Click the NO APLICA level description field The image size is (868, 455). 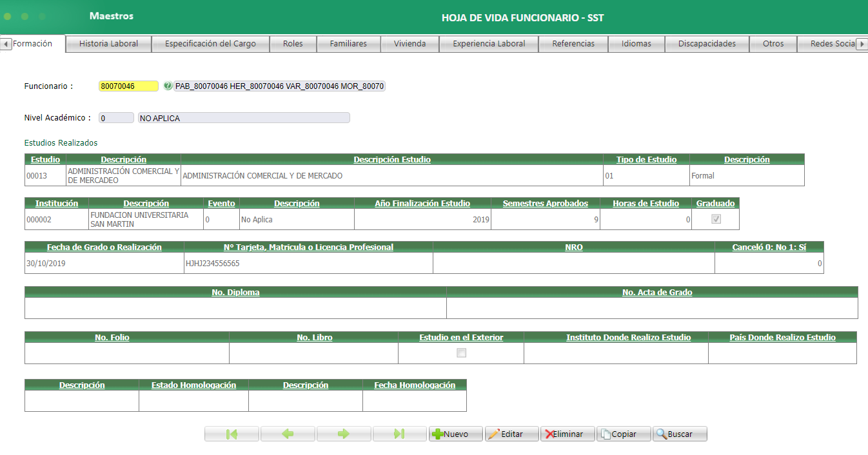pos(244,118)
